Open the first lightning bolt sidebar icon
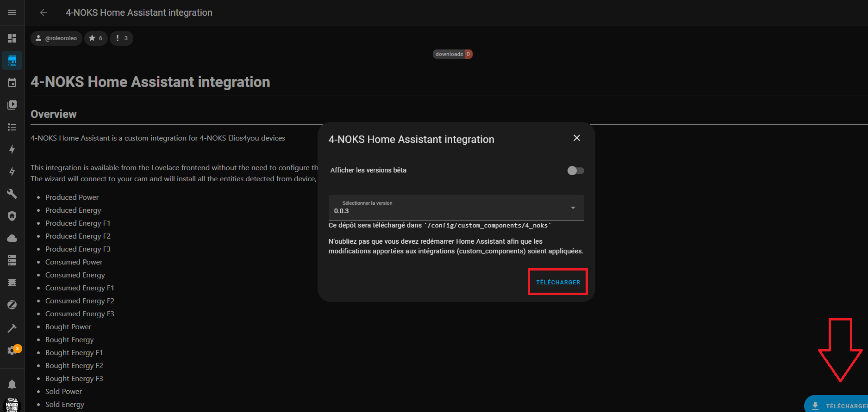Viewport: 868px width, 412px height. (12, 149)
